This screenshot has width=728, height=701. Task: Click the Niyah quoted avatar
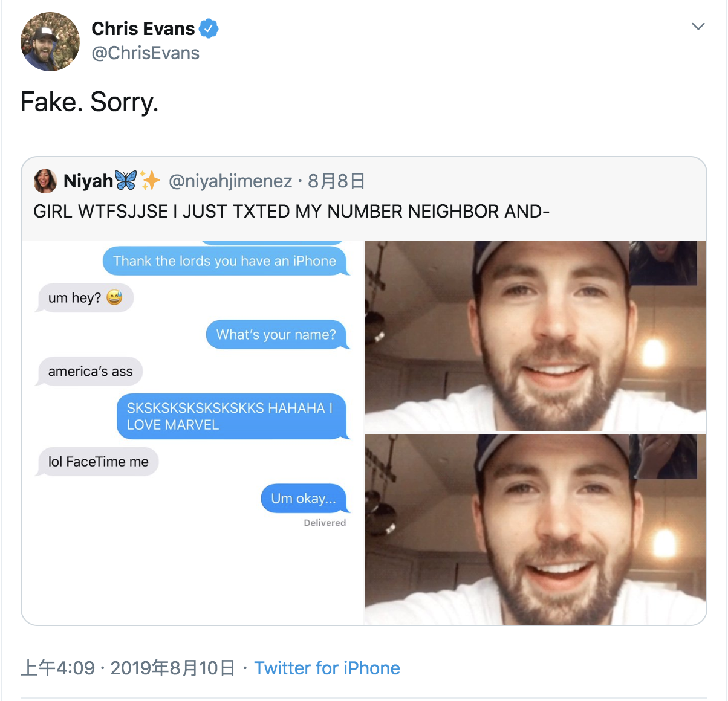(x=45, y=181)
